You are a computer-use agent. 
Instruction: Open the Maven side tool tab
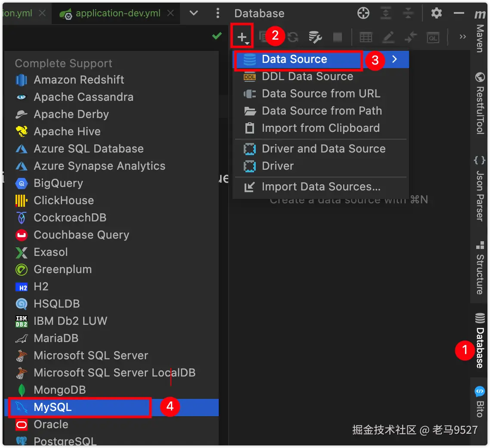coord(480,31)
